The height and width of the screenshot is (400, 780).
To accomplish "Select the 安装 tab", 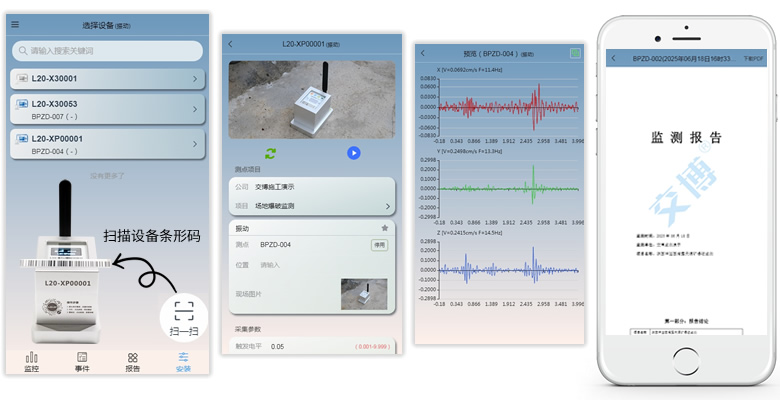I will (183, 362).
